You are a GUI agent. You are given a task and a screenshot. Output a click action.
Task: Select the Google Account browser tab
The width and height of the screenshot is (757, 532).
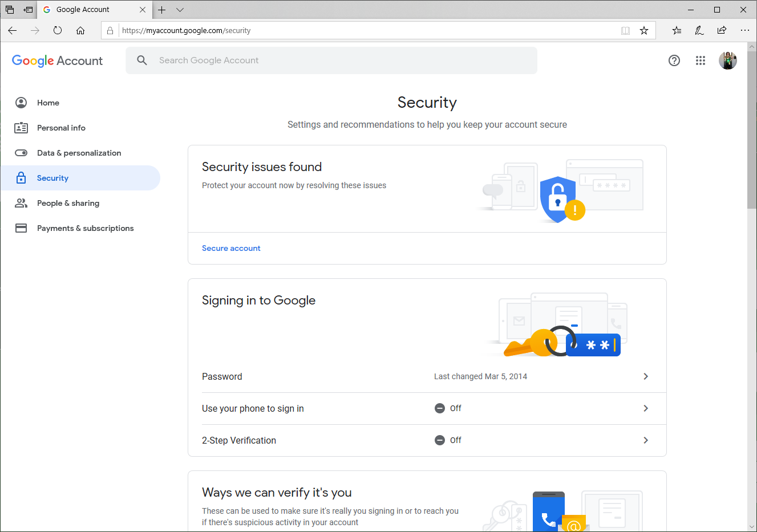tap(95, 10)
